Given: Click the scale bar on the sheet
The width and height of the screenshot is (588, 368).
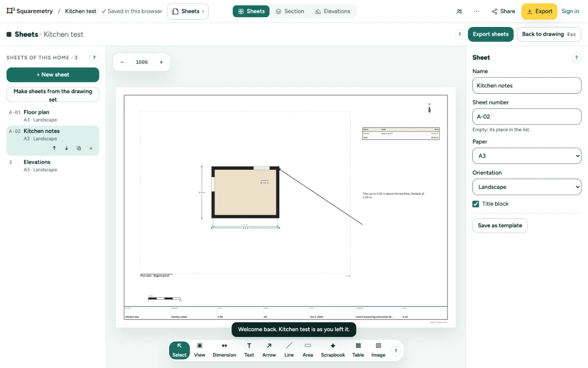Looking at the screenshot, I should point(165,298).
